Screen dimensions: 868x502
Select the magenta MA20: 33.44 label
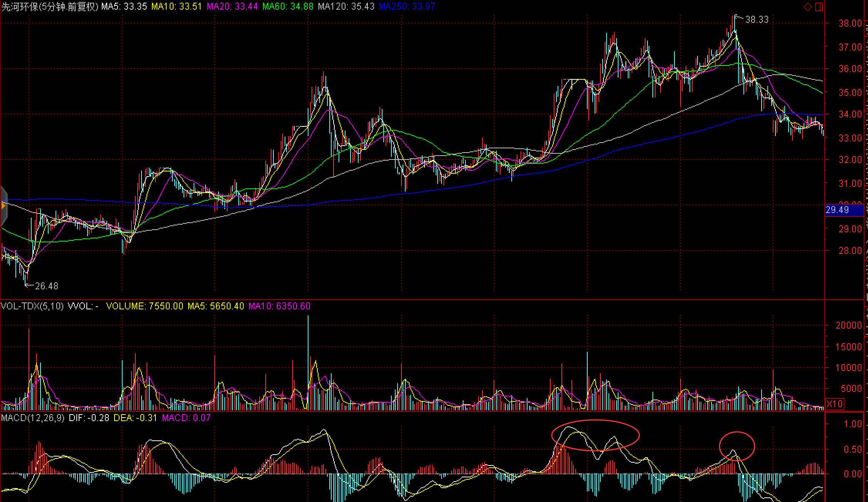(x=232, y=7)
